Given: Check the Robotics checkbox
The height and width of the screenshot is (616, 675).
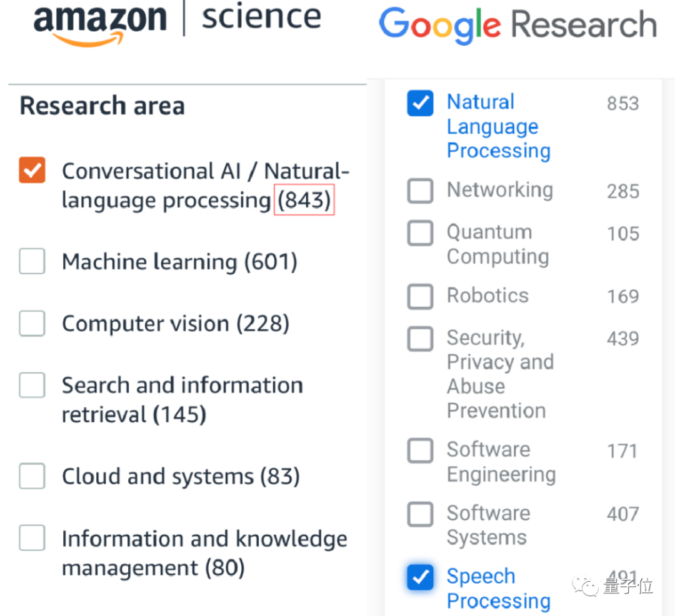Looking at the screenshot, I should click(x=420, y=296).
